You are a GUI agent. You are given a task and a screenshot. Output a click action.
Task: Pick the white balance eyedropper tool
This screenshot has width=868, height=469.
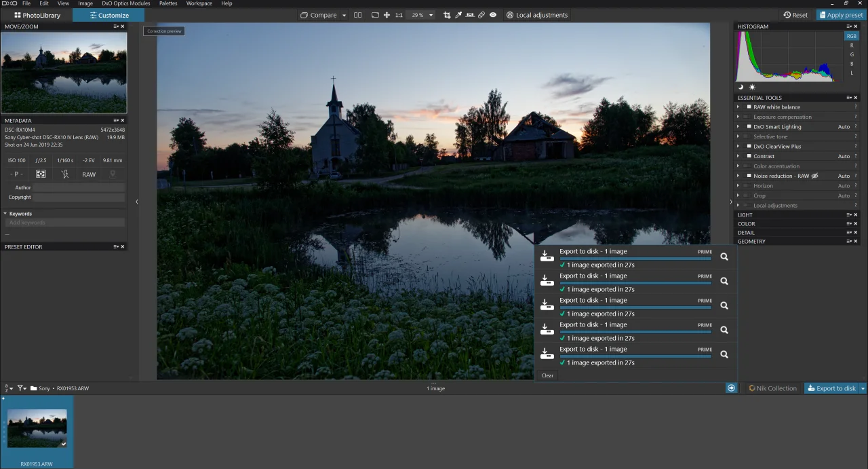click(x=458, y=15)
